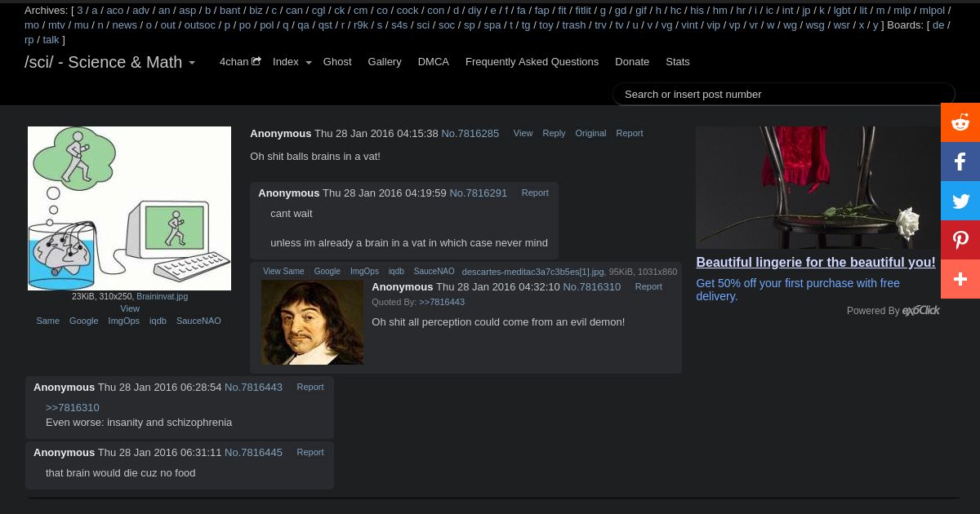Open the Donate page
This screenshot has height=514, width=980.
click(632, 61)
